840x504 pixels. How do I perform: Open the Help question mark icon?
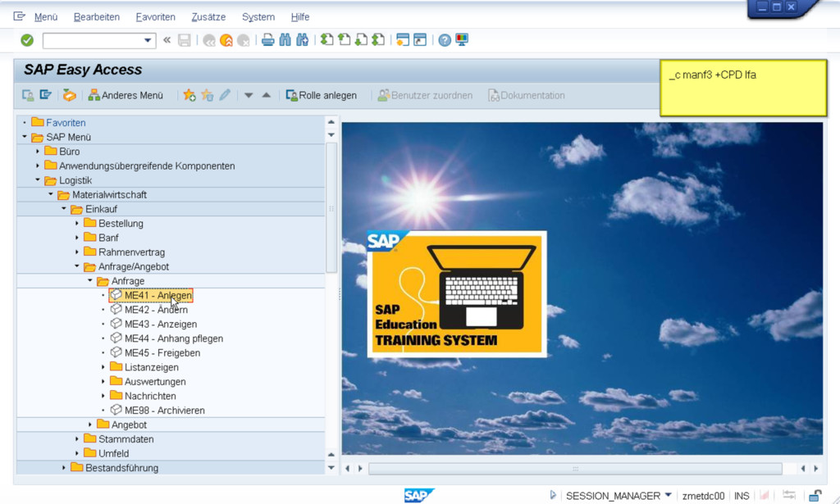(445, 40)
